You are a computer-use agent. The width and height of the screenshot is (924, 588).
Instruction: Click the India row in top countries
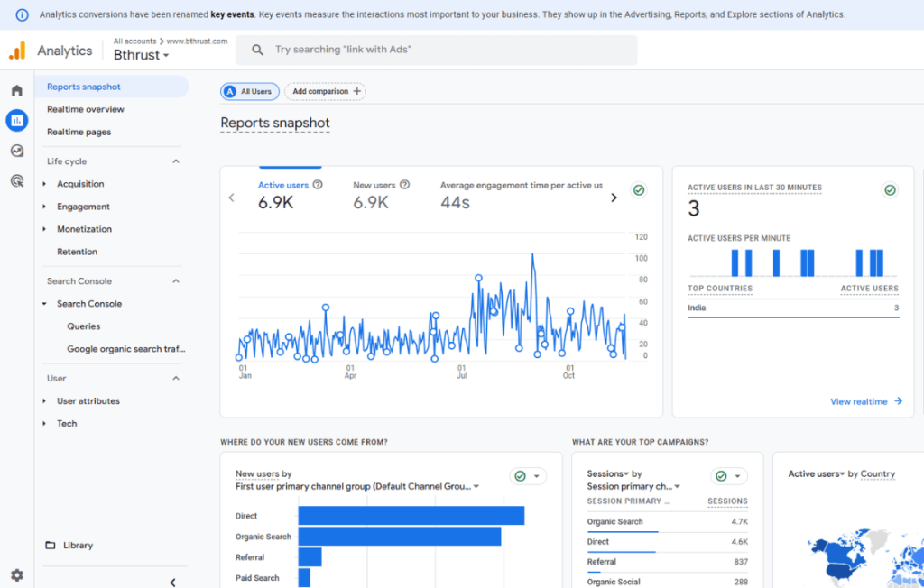coord(793,308)
